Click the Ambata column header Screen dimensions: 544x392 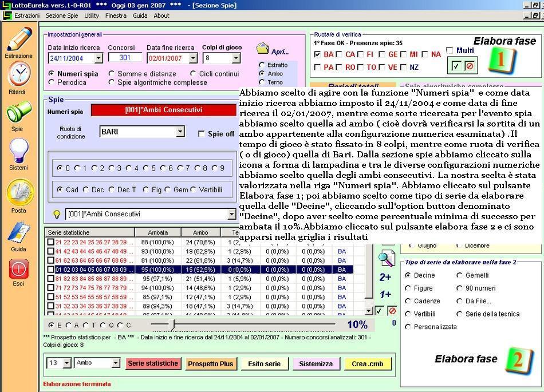pyautogui.click(x=158, y=232)
